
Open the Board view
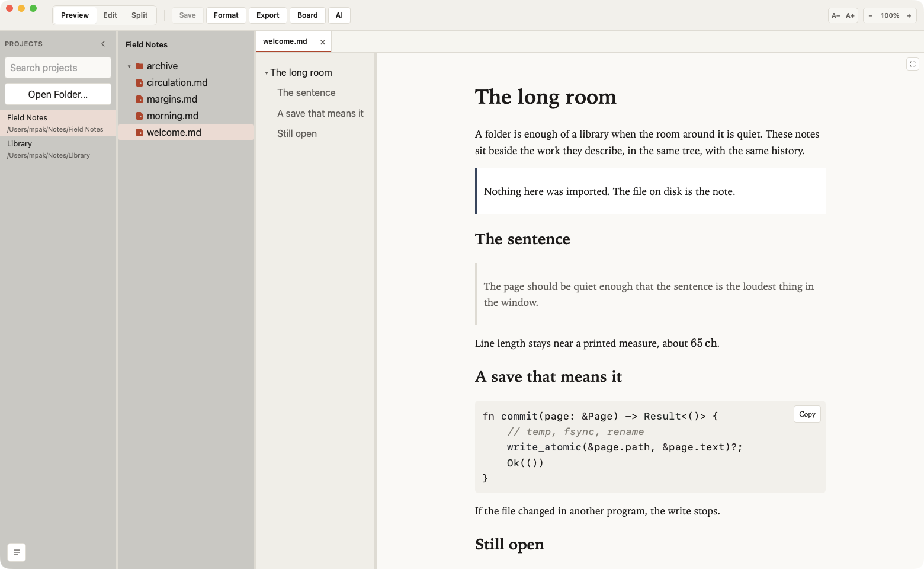[x=307, y=15]
